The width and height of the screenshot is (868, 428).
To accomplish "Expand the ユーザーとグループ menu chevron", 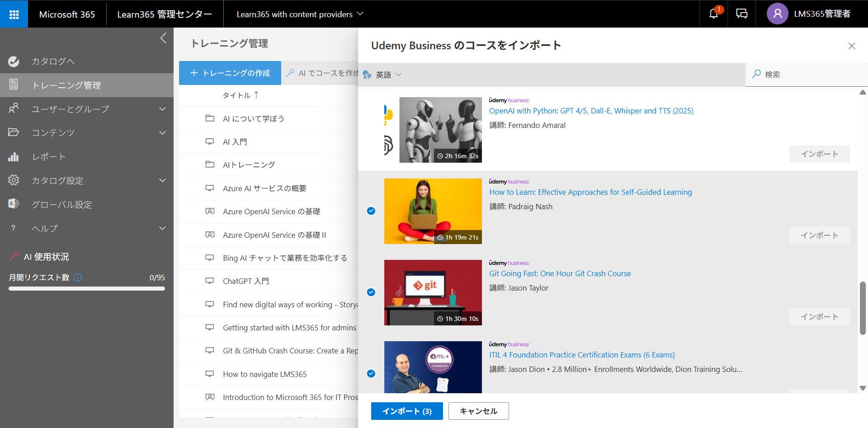I will 163,109.
